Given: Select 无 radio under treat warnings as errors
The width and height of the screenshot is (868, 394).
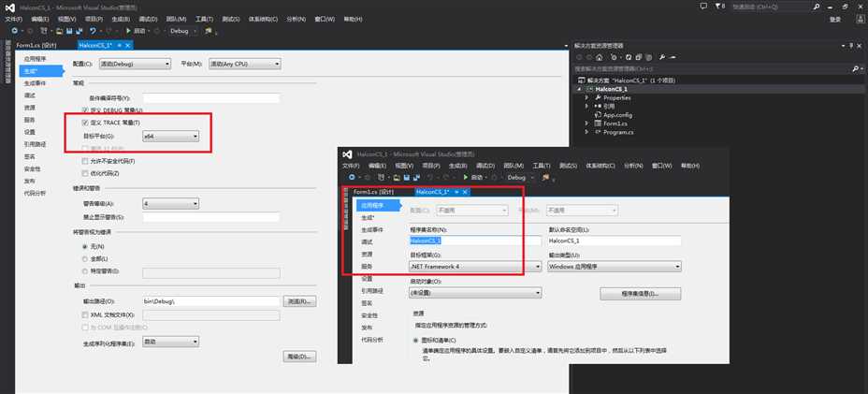Looking at the screenshot, I should coord(85,246).
